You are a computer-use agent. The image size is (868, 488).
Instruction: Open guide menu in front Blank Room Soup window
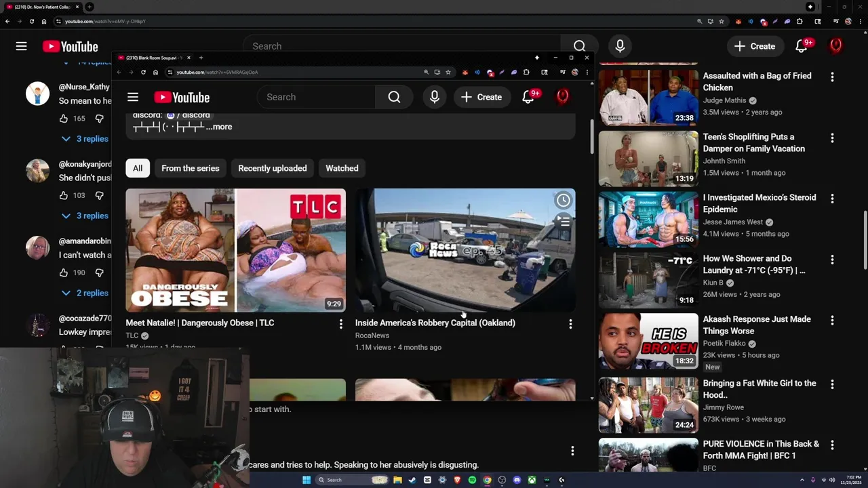click(x=133, y=97)
